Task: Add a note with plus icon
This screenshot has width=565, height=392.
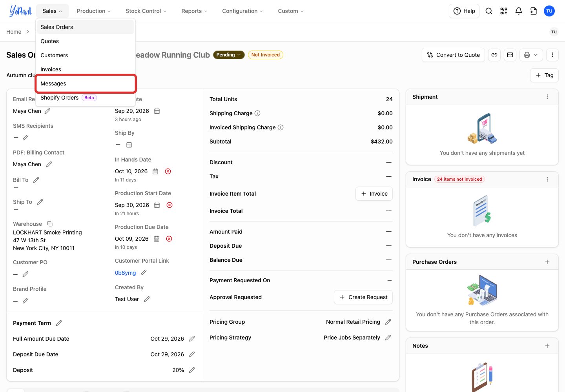Action: (547, 346)
